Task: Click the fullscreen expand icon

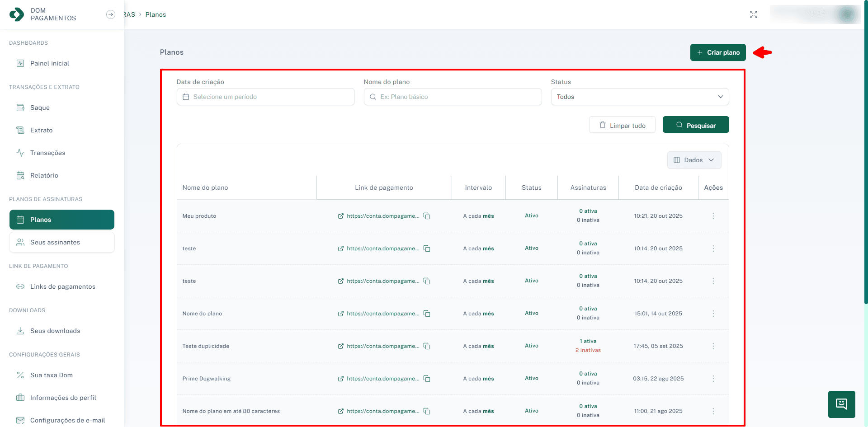Action: (754, 14)
